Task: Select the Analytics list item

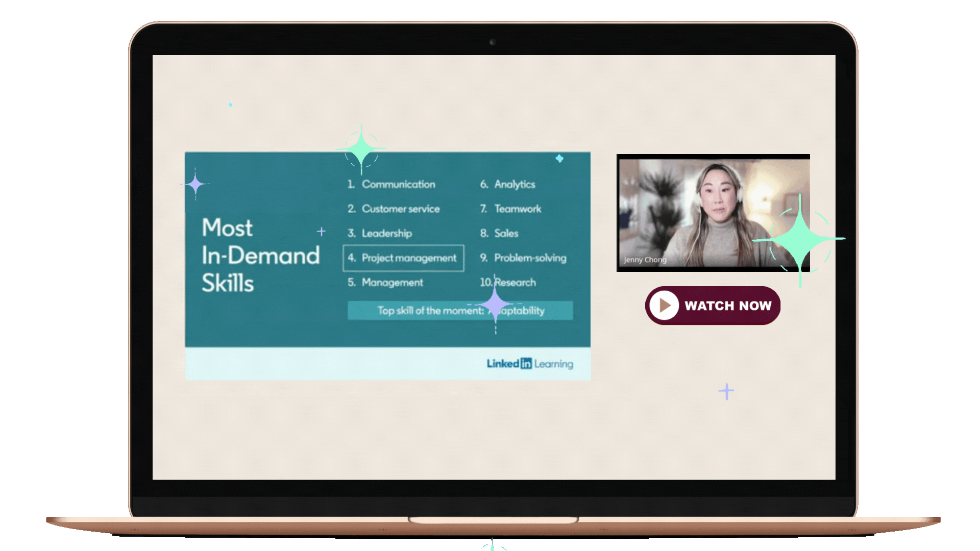Action: click(x=514, y=184)
